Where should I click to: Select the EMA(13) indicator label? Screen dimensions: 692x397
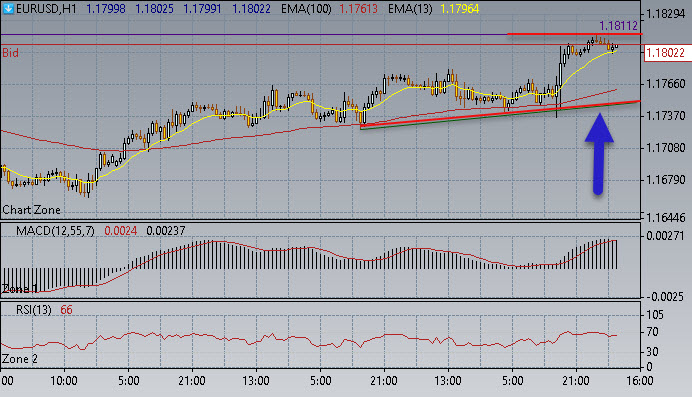tap(410, 8)
